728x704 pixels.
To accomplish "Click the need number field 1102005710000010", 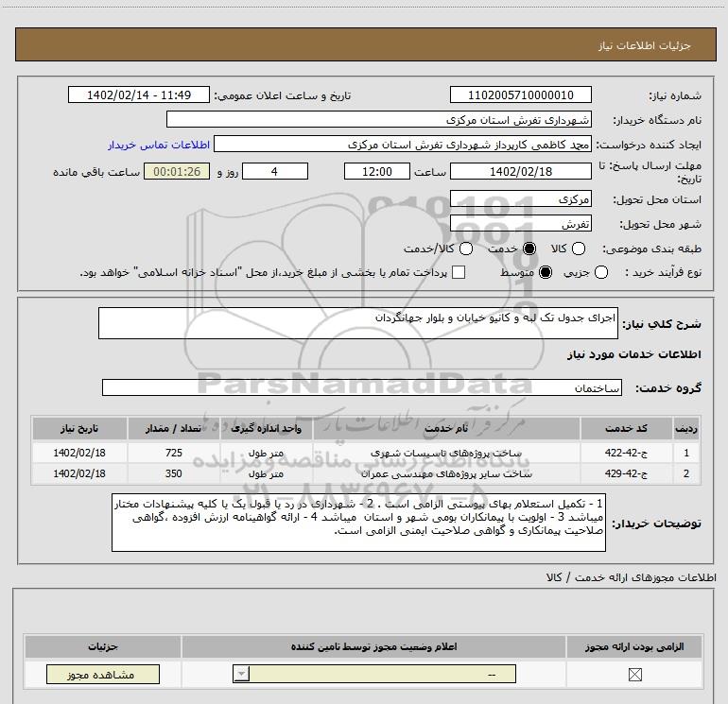I will click(520, 95).
